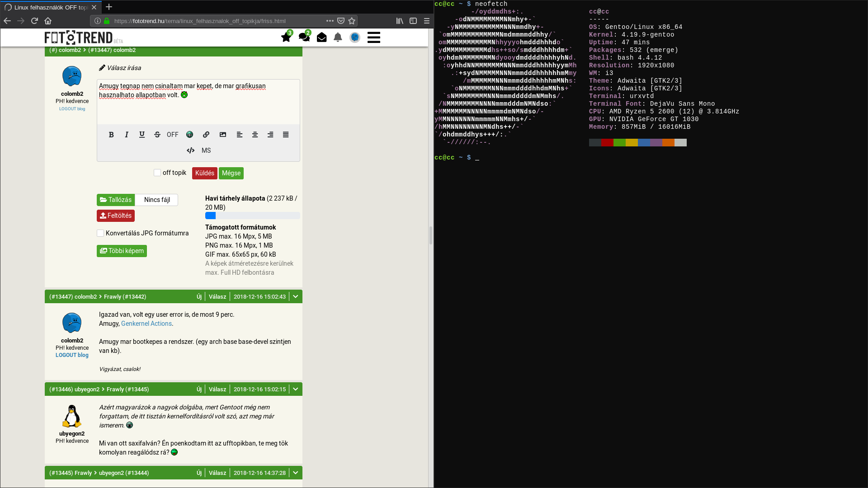This screenshot has height=488, width=868.
Task: Select the Linux felhasználók OFF topik tab
Action: (x=51, y=7)
